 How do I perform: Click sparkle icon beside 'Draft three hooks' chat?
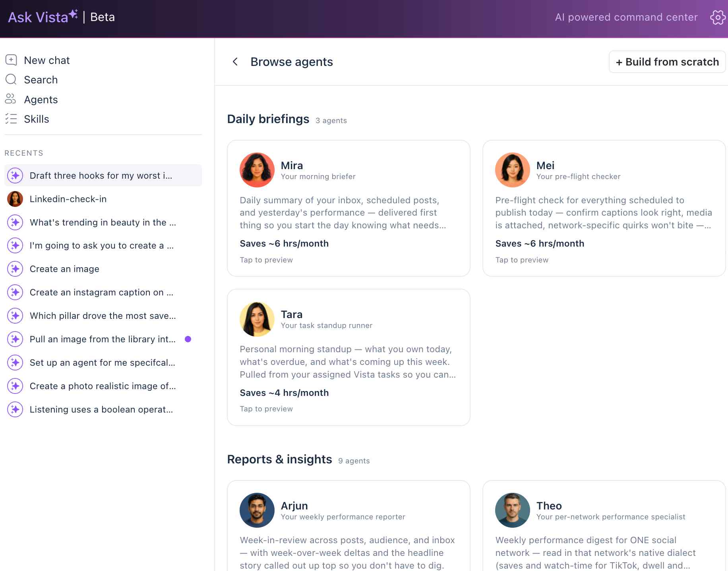click(15, 176)
